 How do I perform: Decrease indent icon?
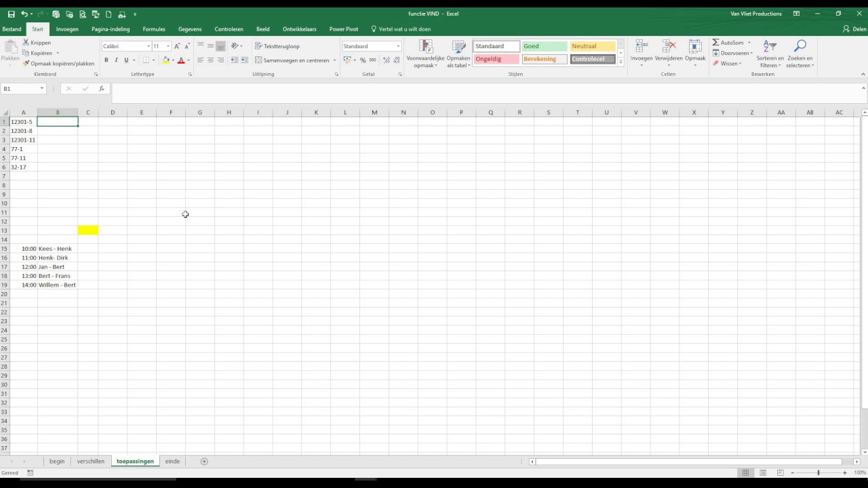tap(235, 60)
